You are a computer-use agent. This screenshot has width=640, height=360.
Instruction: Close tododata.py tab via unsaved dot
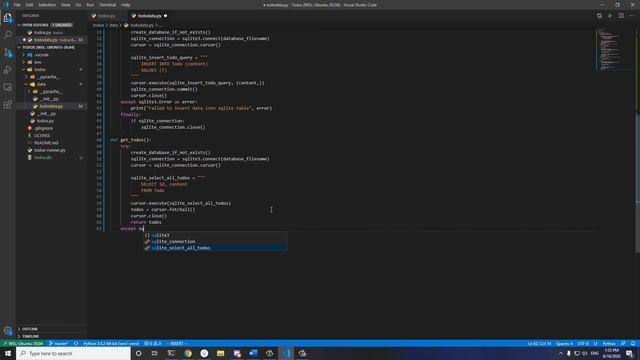(165, 16)
